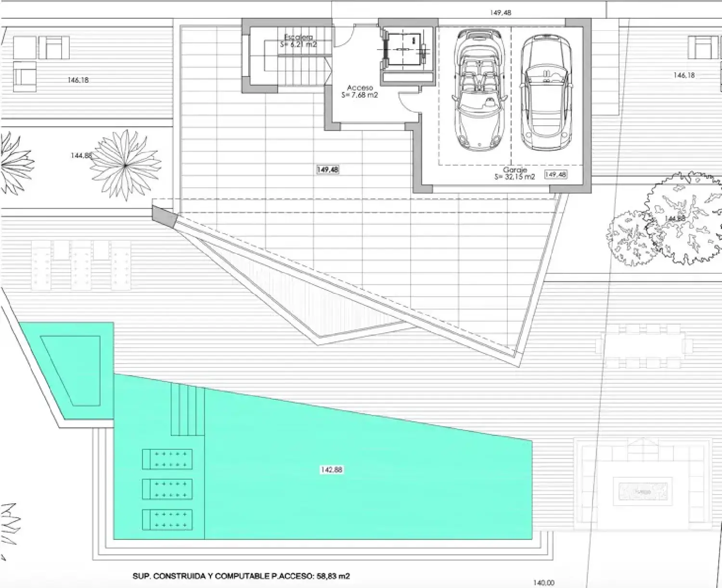
Task: Select the 142.88 elevation tag in the pool
Action: tap(332, 470)
